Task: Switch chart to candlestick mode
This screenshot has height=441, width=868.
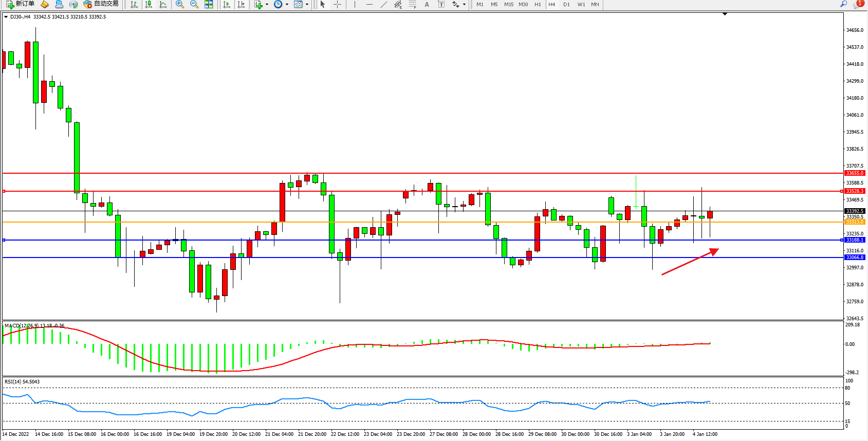Action: click(x=149, y=4)
